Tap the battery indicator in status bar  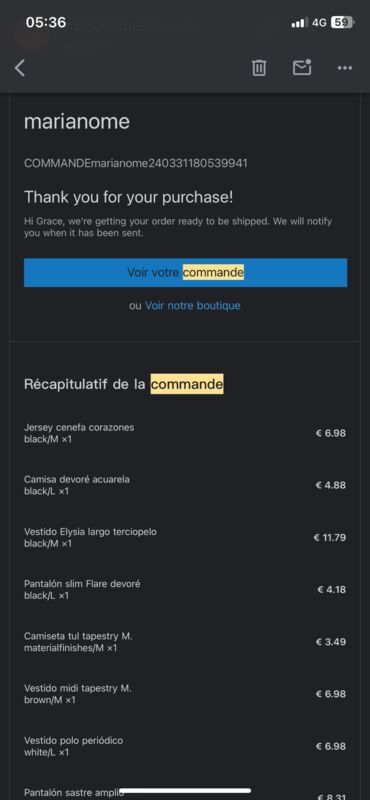[x=341, y=22]
